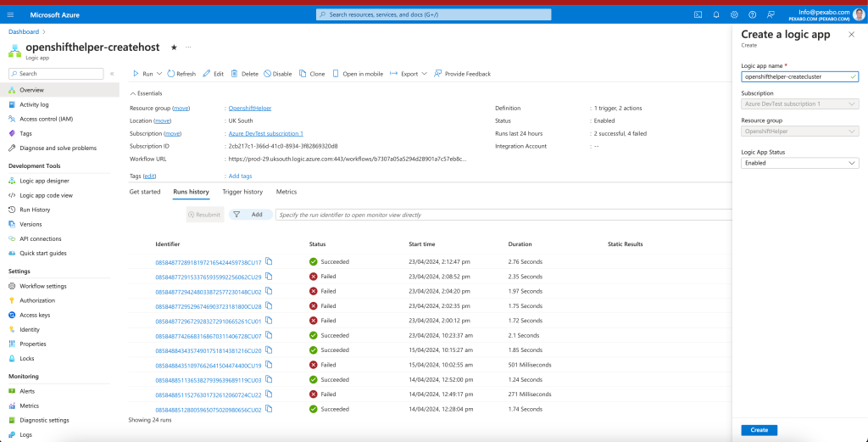Disable the logic app via toolbar
868x442 pixels.
click(x=277, y=74)
